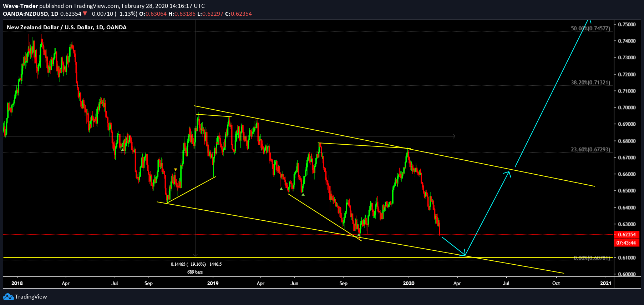
Task: Click the Sep label between 2019 and 2020
Action: click(343, 283)
